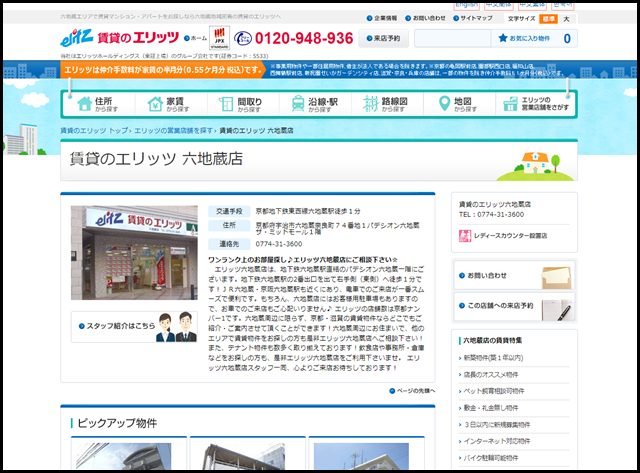Viewport: 640px width, 473px height.
Task: Click the sidebar TEL：0774-31-3600 text
Action: click(491, 214)
